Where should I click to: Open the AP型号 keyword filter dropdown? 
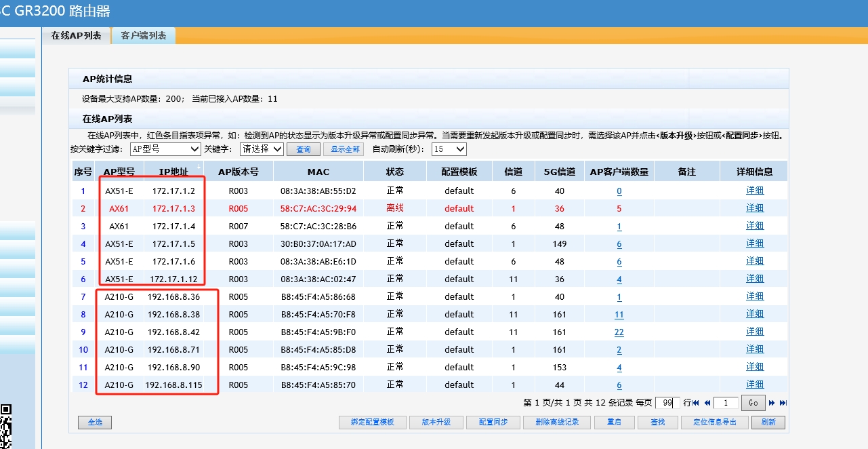coord(165,149)
